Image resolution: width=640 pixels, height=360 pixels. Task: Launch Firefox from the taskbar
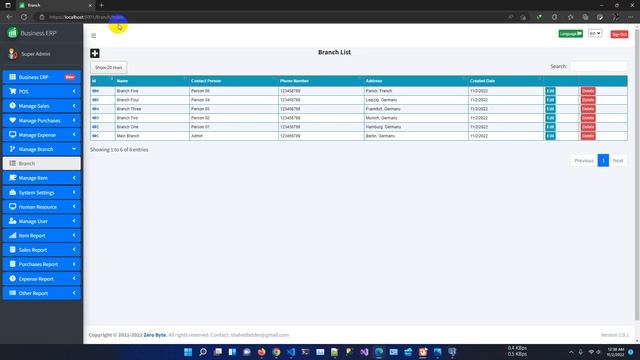[262, 352]
